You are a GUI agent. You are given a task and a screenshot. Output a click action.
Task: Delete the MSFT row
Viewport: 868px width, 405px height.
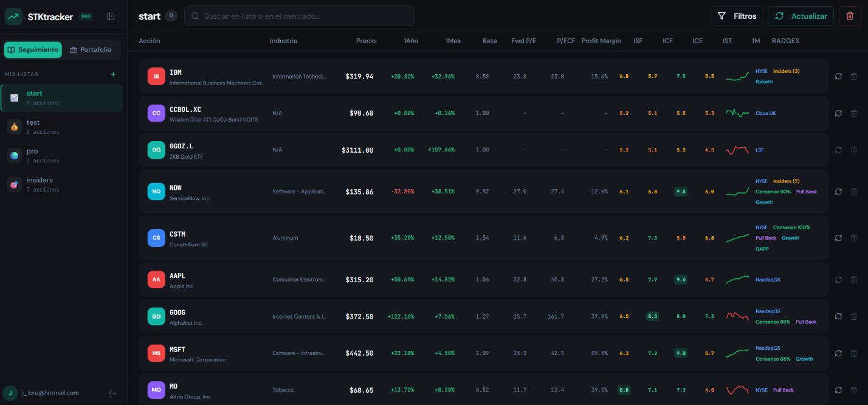[x=853, y=353]
